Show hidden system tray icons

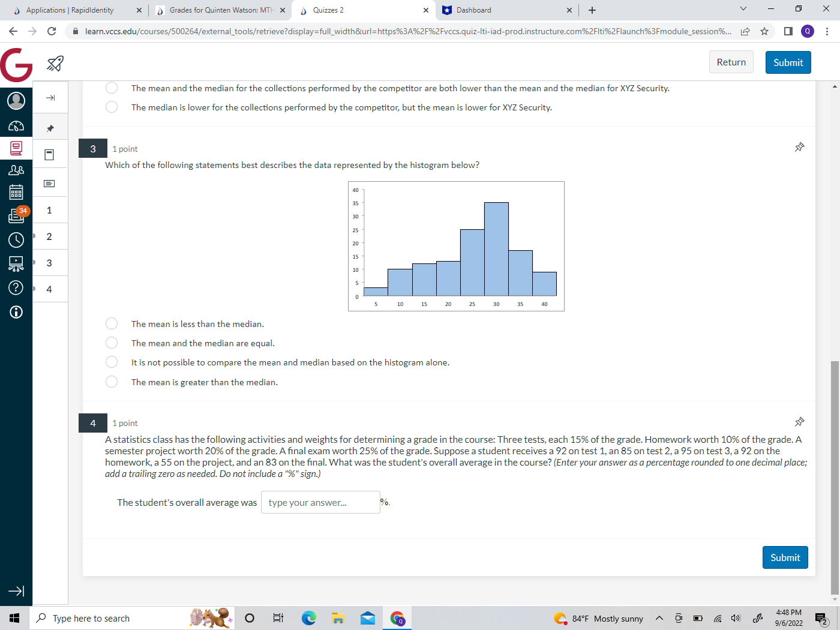tap(659, 618)
